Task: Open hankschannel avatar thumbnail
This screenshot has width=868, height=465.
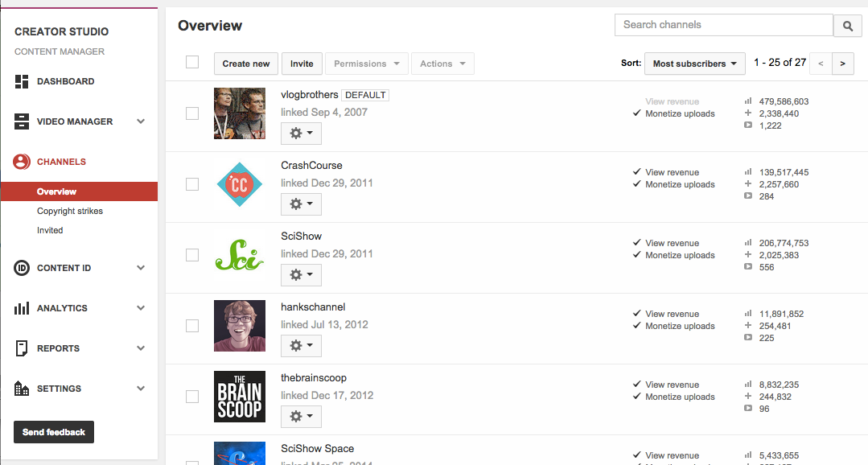Action: (x=240, y=326)
